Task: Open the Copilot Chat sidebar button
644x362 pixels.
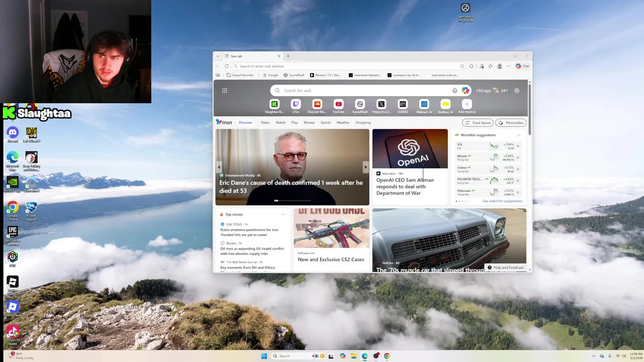Action: [x=522, y=66]
